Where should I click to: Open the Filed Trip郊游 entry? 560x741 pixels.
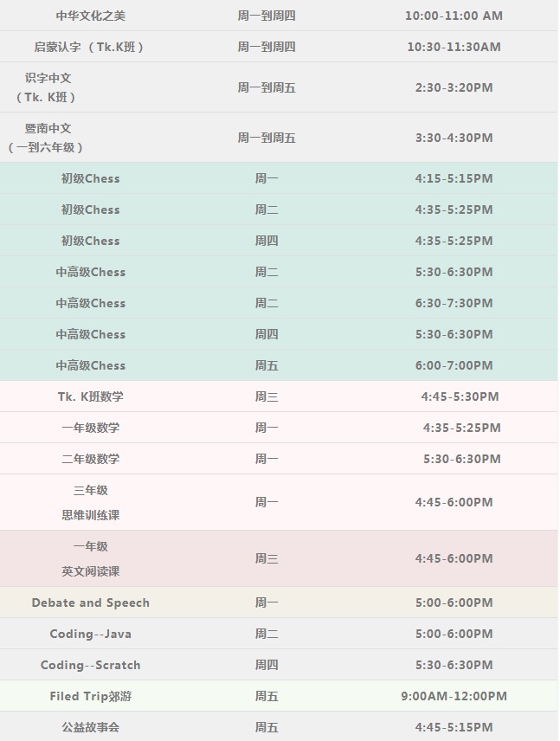(90, 696)
